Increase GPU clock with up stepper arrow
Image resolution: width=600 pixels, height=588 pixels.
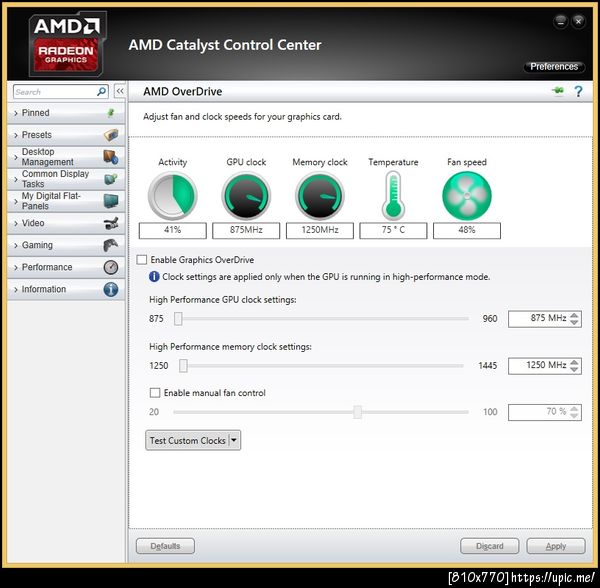(574, 315)
